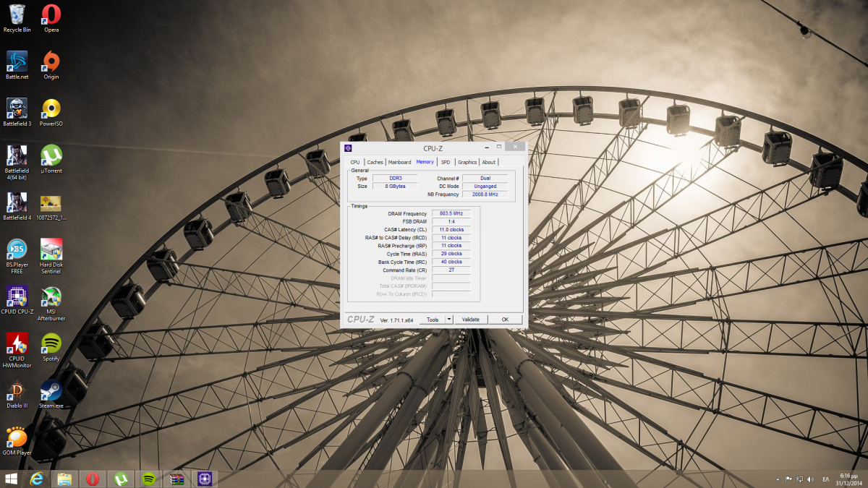Click OK to close CPU-Z
868x488 pixels.
(x=505, y=320)
